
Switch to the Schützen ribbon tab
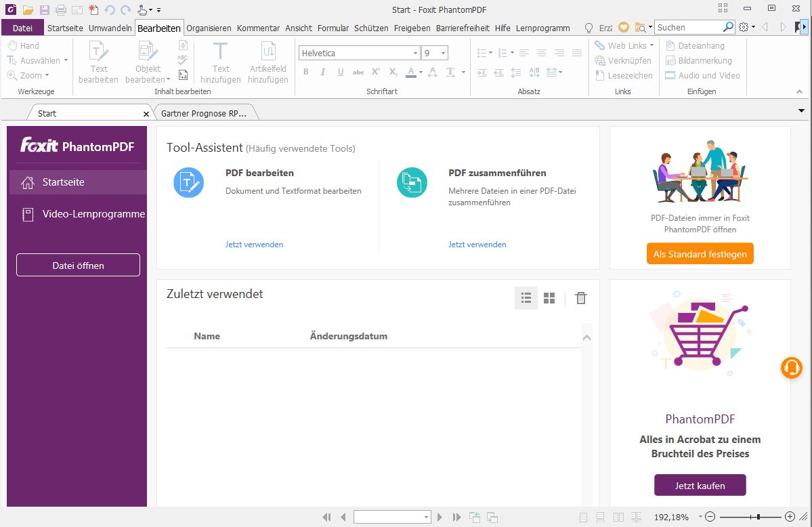click(x=371, y=28)
